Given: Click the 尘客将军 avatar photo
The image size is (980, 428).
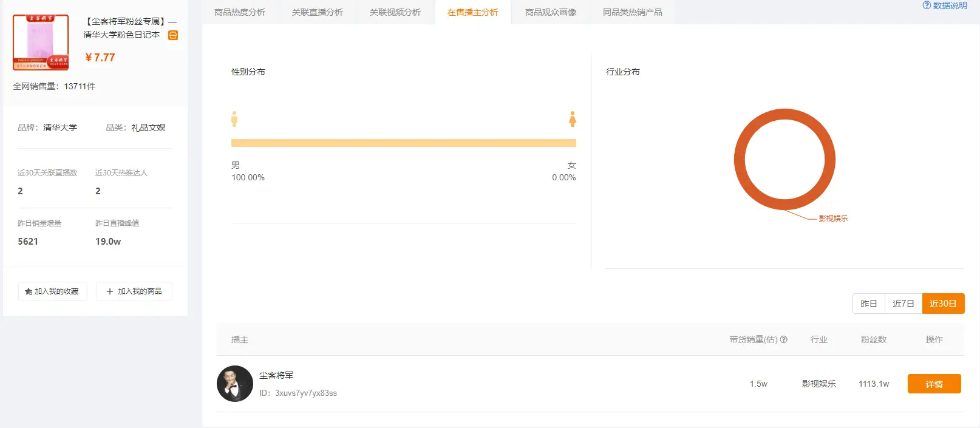Looking at the screenshot, I should [x=235, y=384].
